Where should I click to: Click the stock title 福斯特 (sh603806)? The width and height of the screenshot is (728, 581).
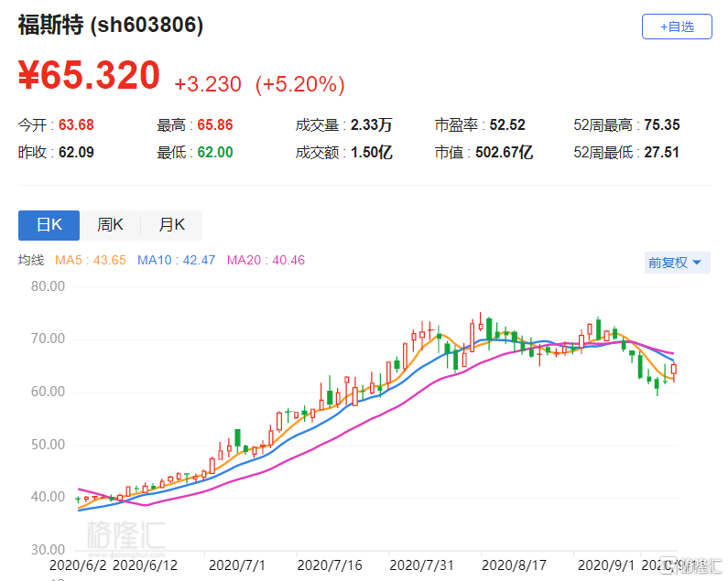pyautogui.click(x=111, y=25)
